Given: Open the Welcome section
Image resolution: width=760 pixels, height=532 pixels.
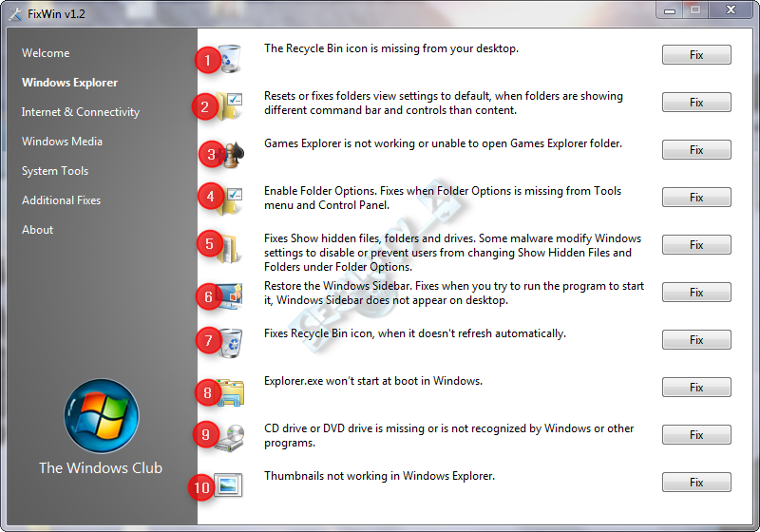Looking at the screenshot, I should 46,53.
